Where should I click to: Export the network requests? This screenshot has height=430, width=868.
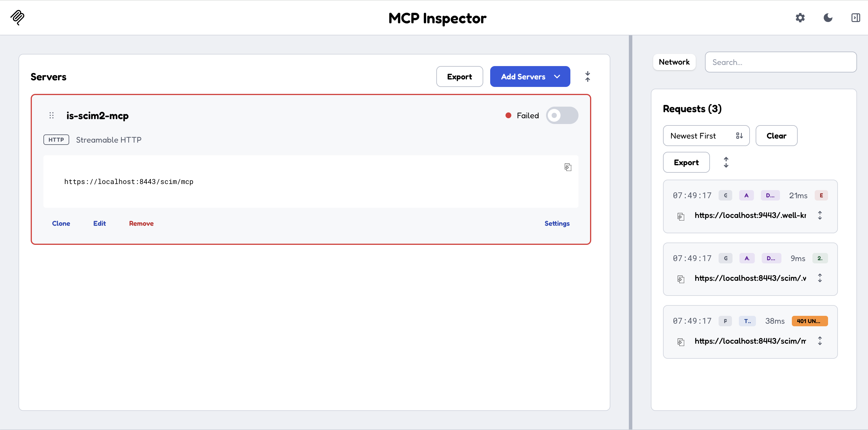(686, 162)
